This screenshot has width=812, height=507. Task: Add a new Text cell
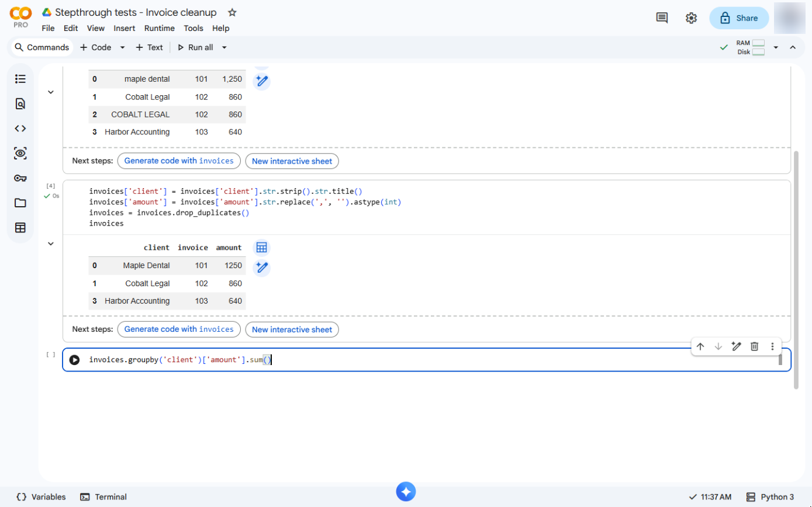click(149, 47)
